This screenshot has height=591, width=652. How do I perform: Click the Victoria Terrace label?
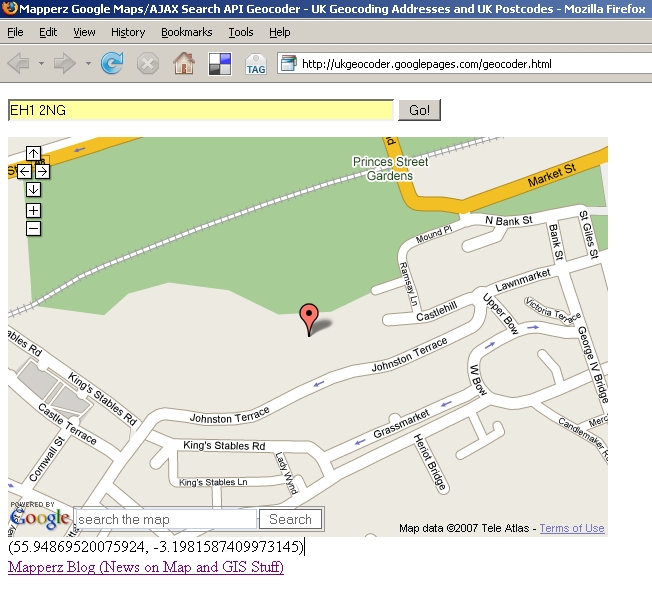click(553, 310)
